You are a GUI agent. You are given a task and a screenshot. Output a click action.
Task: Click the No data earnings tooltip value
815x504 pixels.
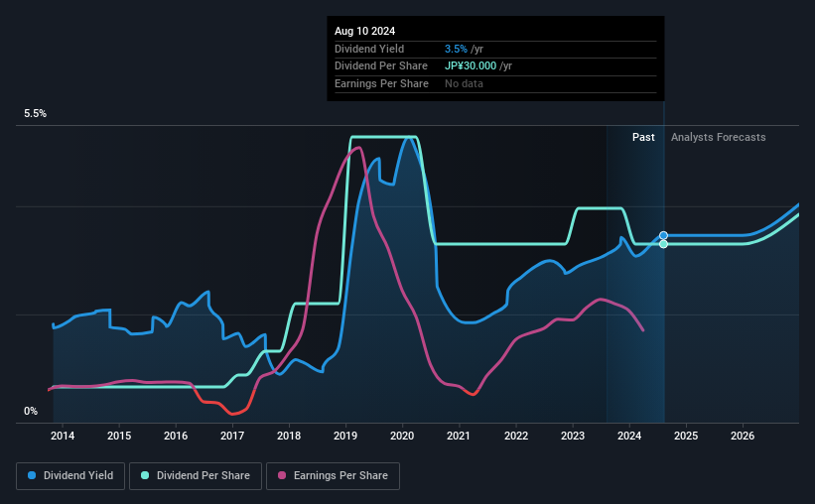[x=464, y=83]
